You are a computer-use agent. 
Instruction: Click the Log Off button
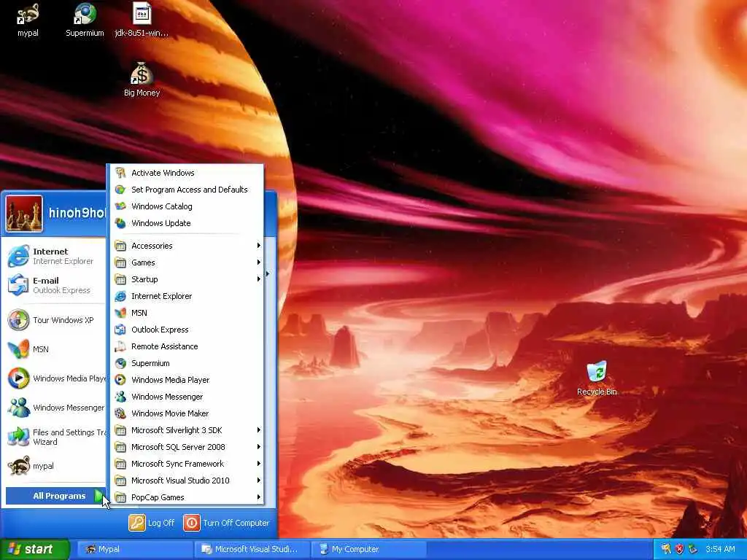(152, 523)
